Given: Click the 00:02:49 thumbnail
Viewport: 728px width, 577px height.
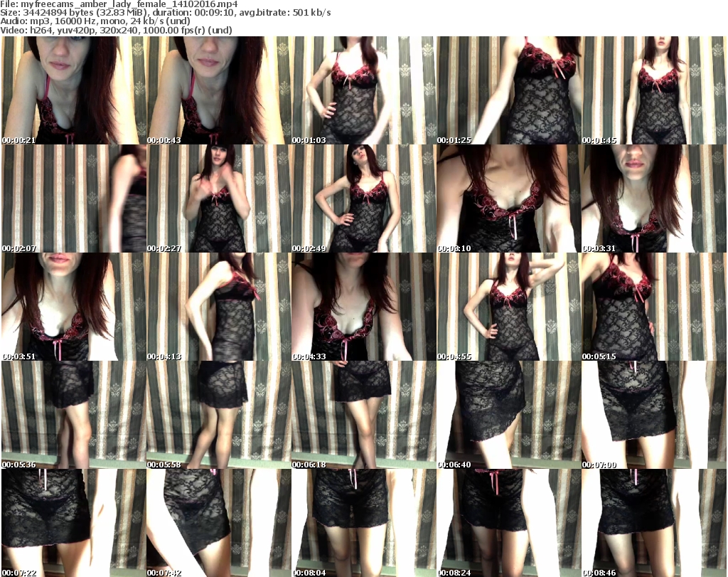Looking at the screenshot, I should coord(363,198).
